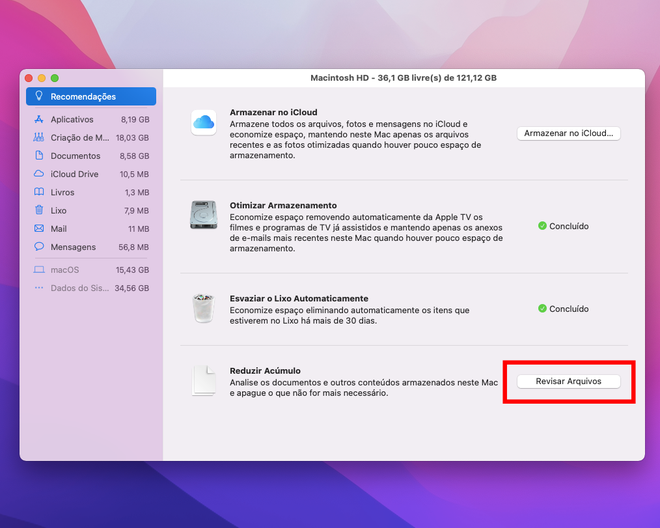Click the macOS laptop icon
This screenshot has width=660, height=528.
(39, 269)
